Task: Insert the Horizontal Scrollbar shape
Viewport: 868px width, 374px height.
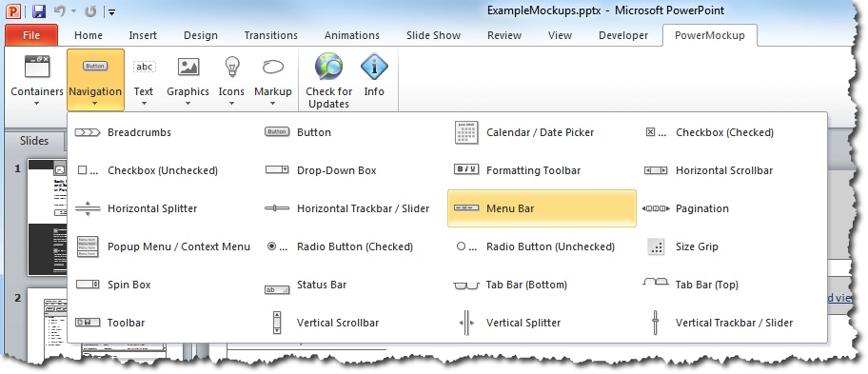Action: (731, 170)
